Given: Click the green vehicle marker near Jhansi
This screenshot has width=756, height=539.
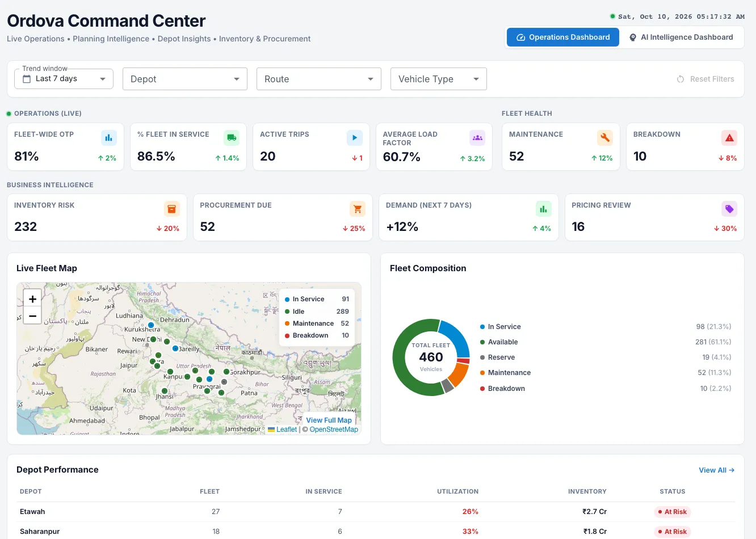Looking at the screenshot, I should click(165, 391).
